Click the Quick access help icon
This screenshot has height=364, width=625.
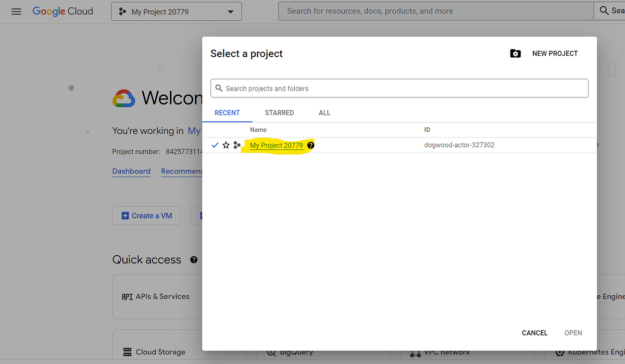coord(193,259)
